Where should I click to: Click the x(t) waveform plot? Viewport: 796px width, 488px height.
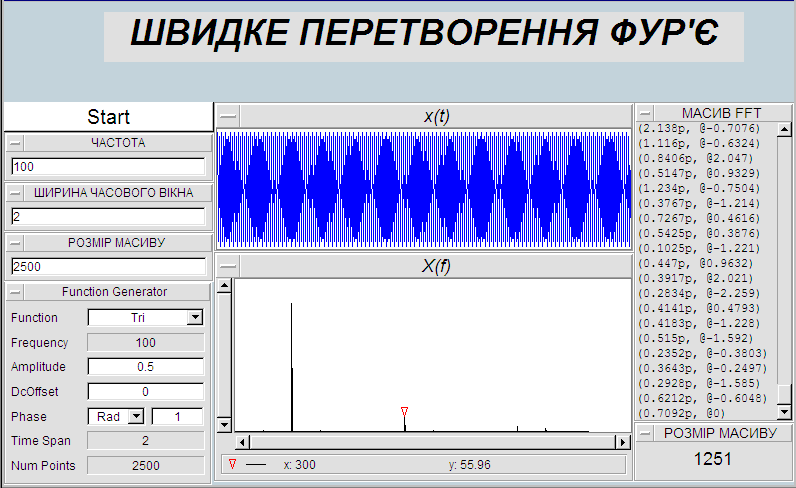[424, 189]
